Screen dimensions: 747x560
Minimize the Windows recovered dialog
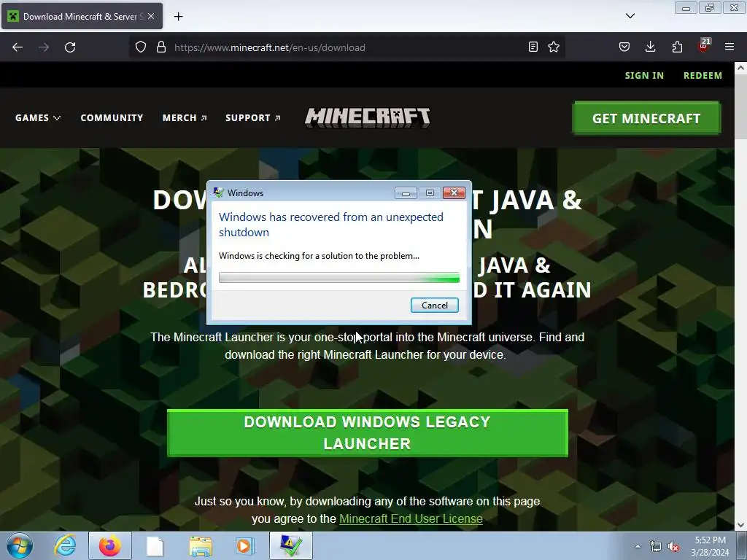(x=406, y=192)
